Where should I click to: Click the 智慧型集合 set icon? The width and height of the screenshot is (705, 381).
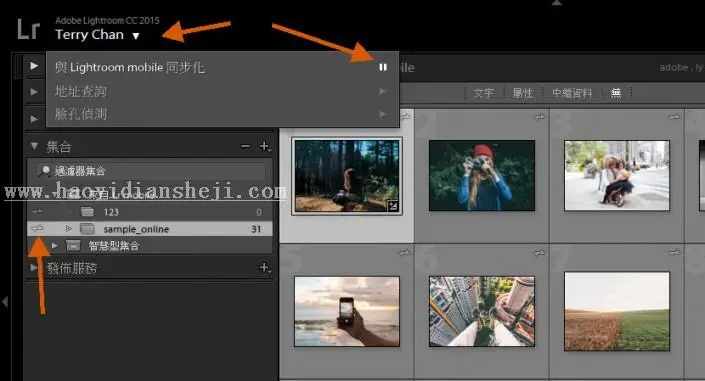(x=73, y=246)
